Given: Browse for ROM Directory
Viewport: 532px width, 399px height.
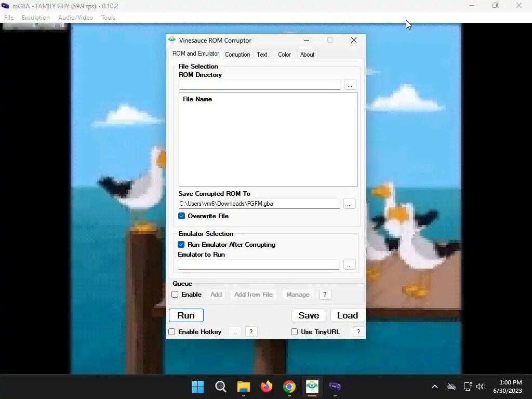Looking at the screenshot, I should 350,85.
